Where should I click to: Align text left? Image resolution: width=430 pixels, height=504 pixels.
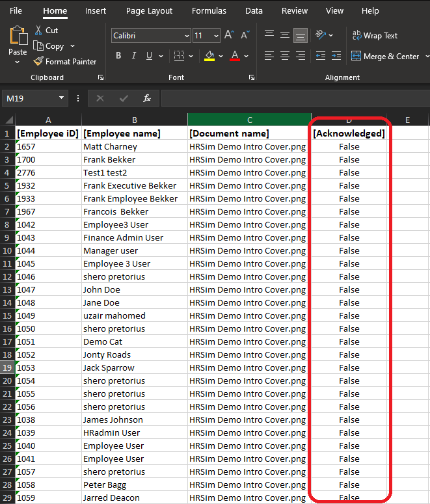(x=269, y=56)
